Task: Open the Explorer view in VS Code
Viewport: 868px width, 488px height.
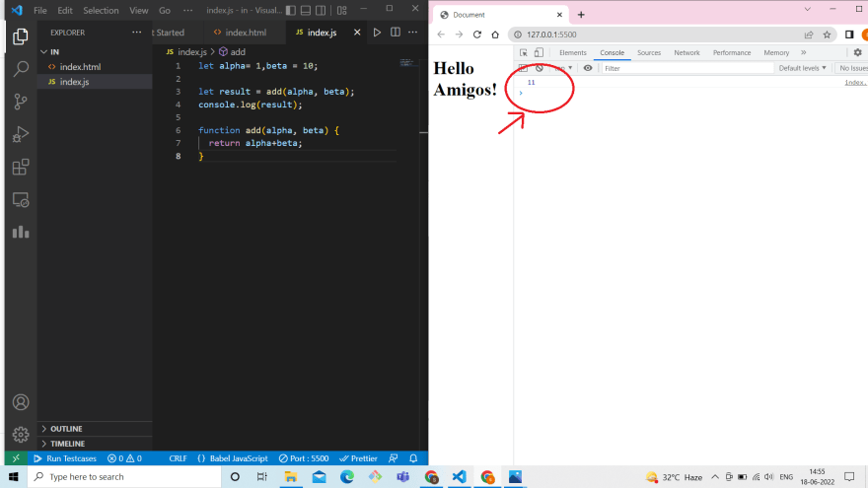Action: pos(21,36)
